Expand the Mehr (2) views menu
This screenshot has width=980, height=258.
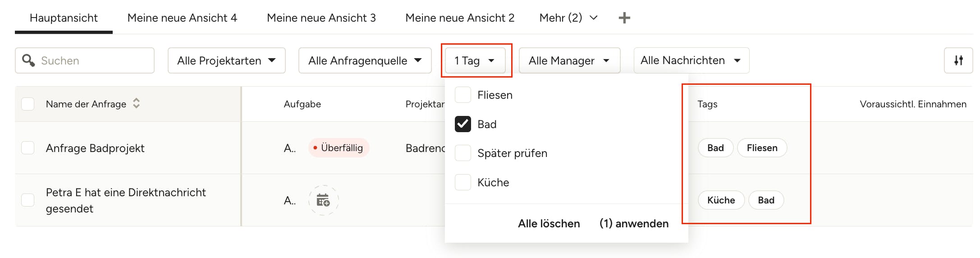click(x=568, y=18)
